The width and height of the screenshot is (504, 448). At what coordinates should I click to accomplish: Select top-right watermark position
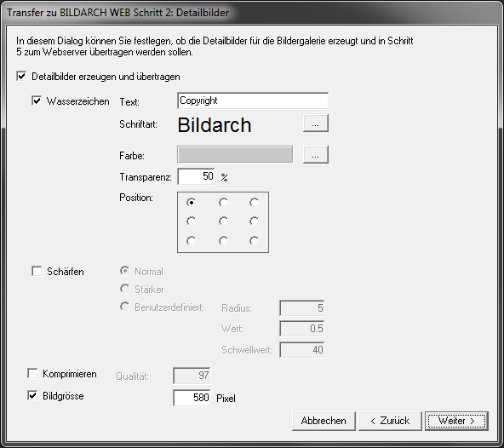[254, 203]
